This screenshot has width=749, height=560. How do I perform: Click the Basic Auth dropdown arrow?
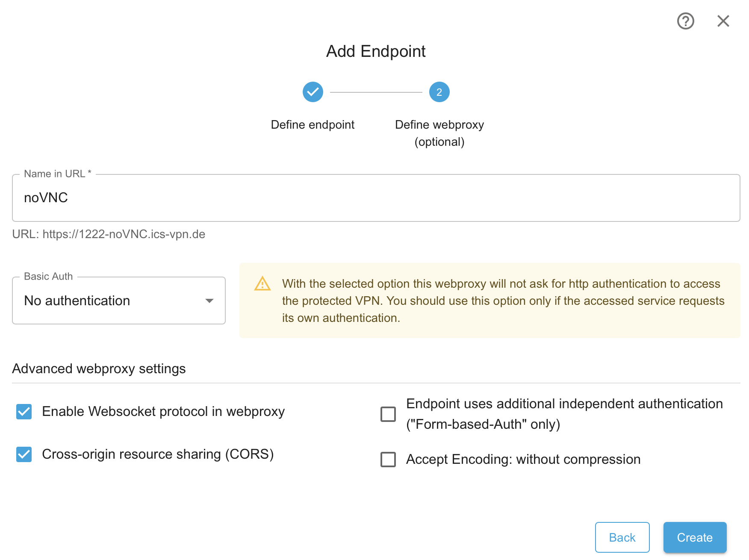coord(209,301)
